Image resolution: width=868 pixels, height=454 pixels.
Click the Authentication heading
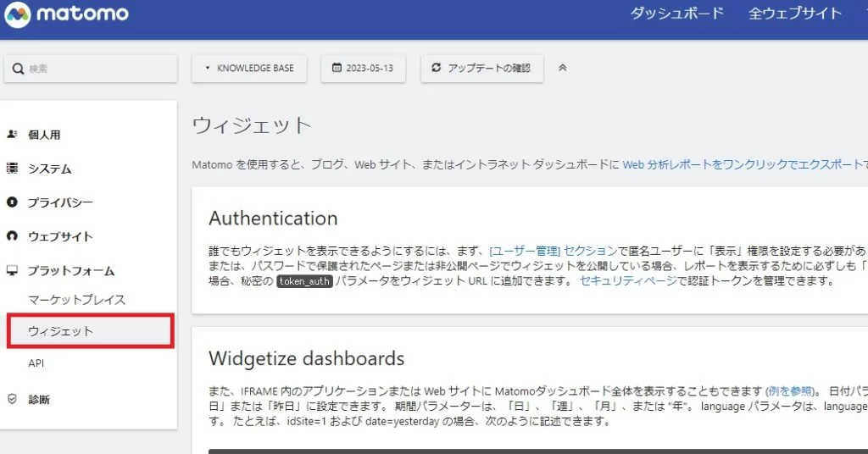[273, 219]
